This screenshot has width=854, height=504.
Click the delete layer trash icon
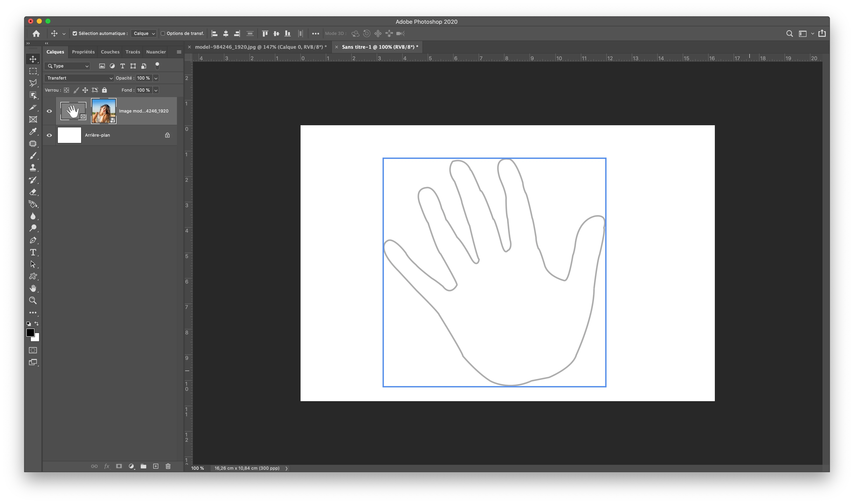tap(168, 466)
